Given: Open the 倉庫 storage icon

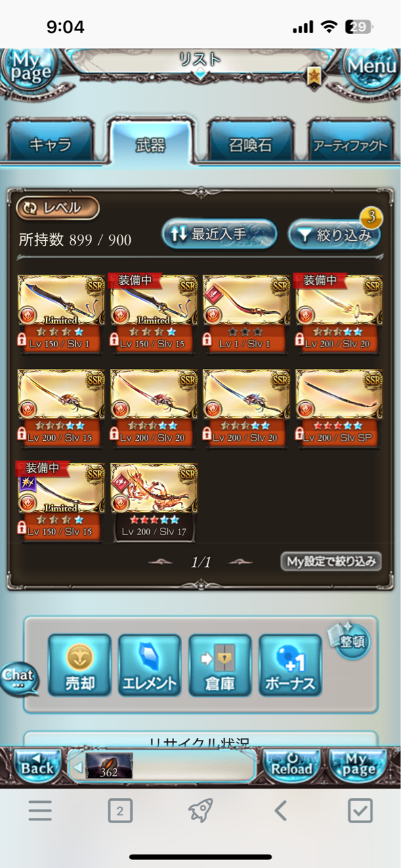Looking at the screenshot, I should (x=219, y=665).
